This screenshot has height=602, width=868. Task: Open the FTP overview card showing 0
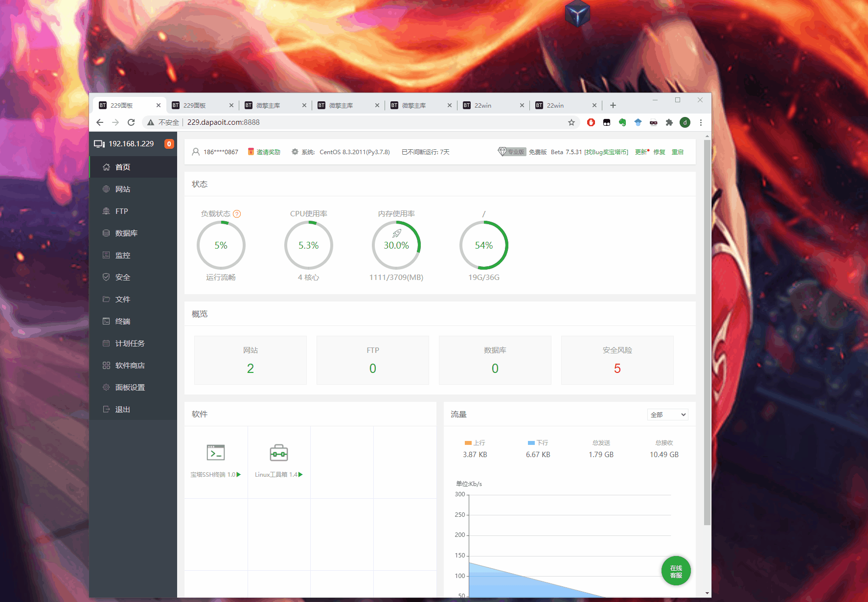pos(373,360)
